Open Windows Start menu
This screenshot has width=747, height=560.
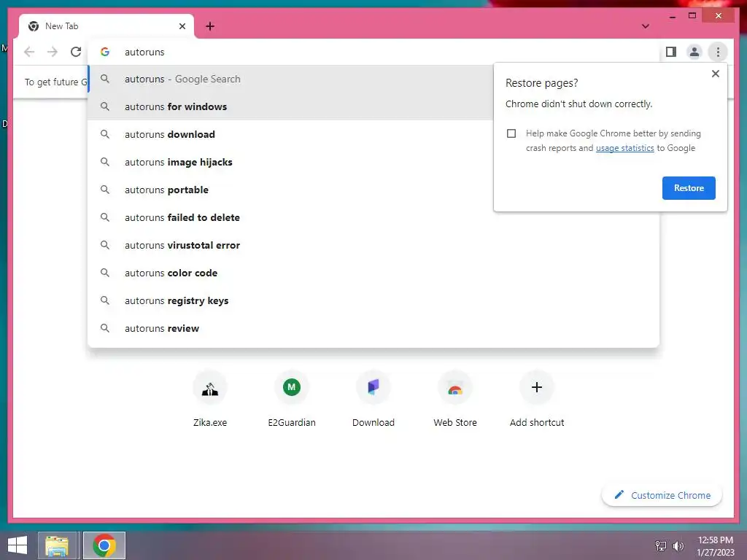(18, 545)
